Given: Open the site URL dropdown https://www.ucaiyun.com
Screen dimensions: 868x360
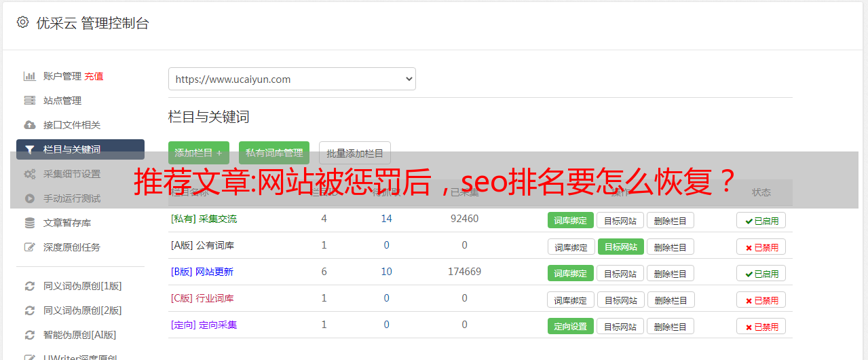Looking at the screenshot, I should coord(292,79).
